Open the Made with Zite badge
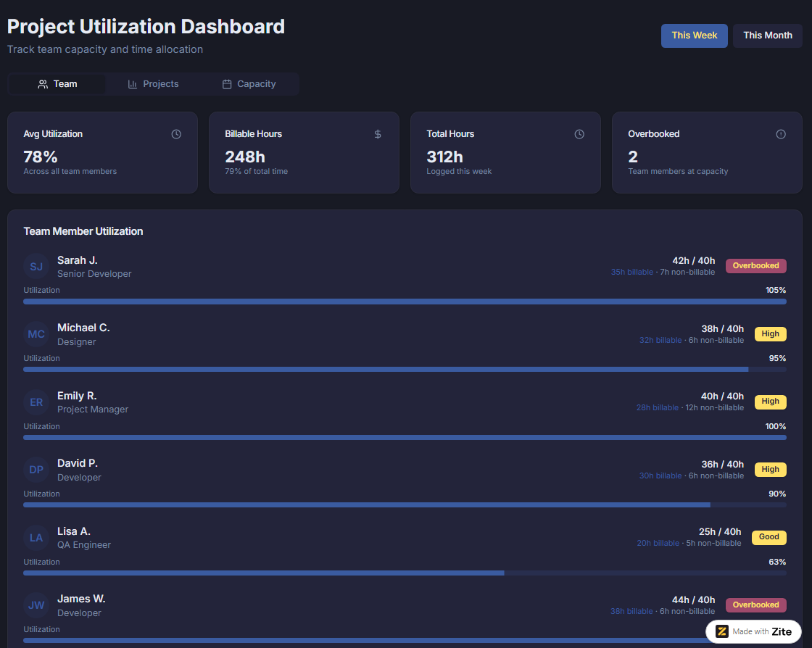 753,631
